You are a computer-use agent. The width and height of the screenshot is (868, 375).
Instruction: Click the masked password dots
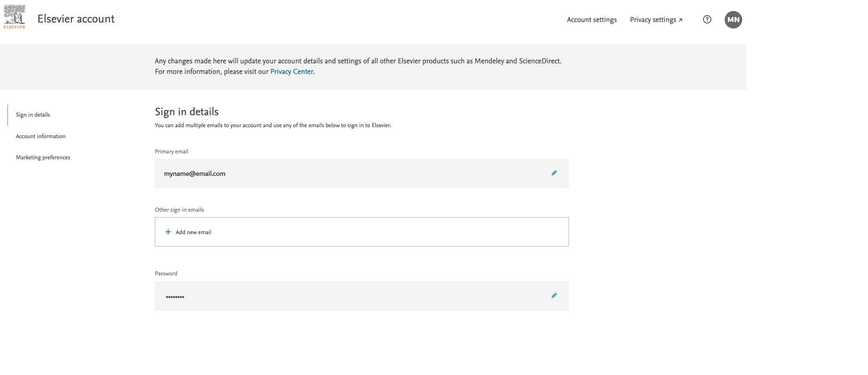click(x=175, y=297)
